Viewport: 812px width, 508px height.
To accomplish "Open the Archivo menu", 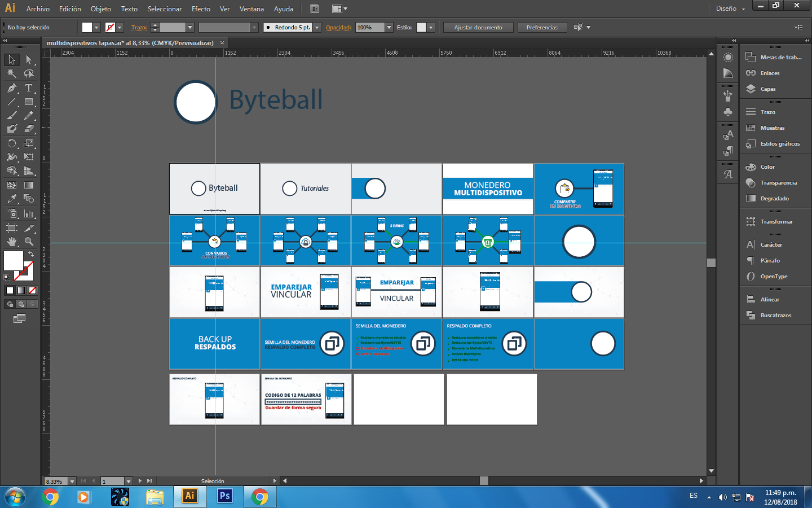I will pos(38,9).
